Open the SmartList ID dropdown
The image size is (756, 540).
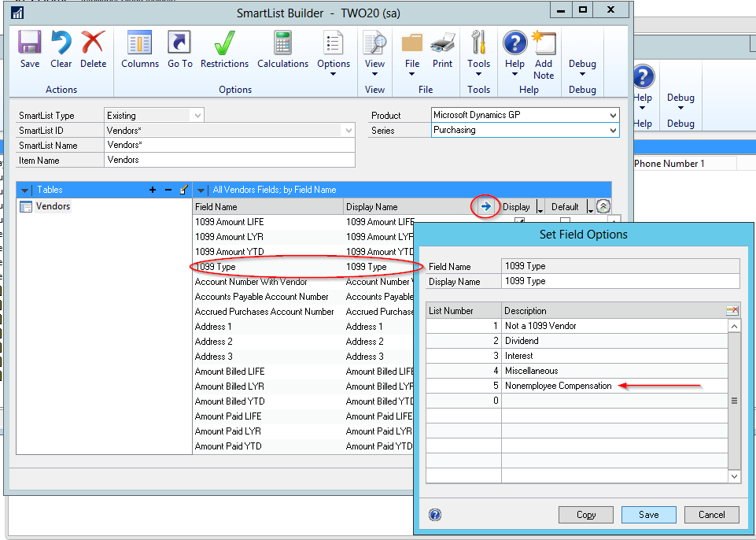tap(348, 131)
